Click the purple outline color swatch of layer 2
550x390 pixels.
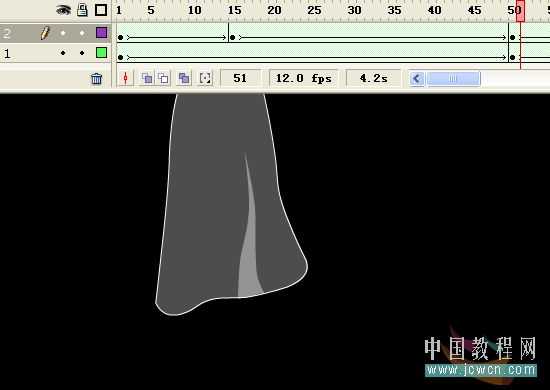[101, 33]
